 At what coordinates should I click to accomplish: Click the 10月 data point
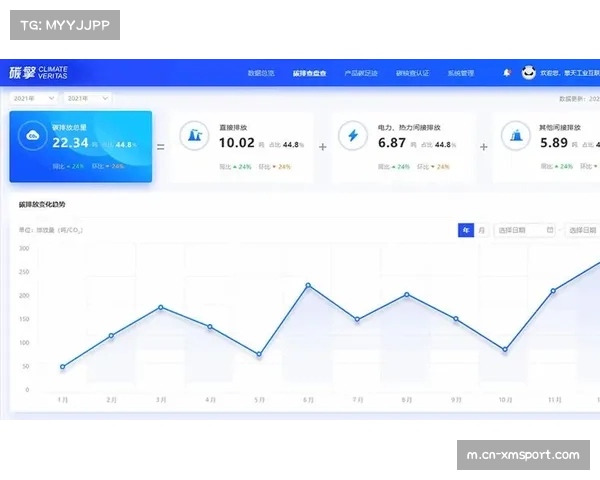[x=505, y=349]
